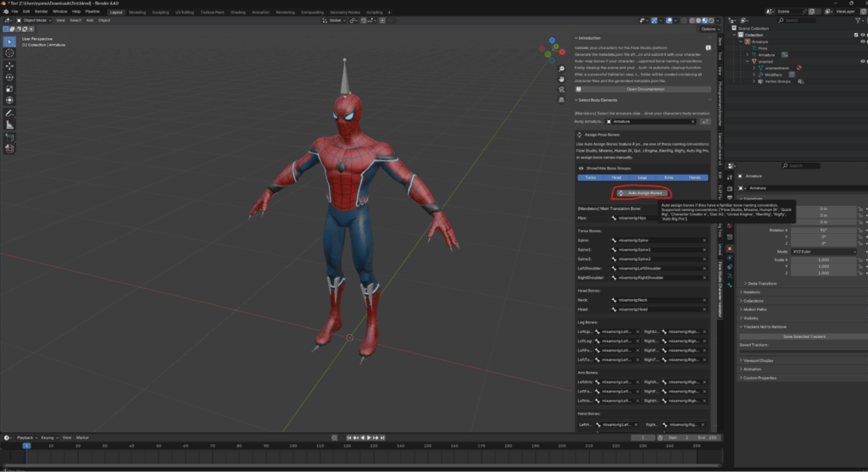Select the Measure ruler tool

(x=9, y=125)
